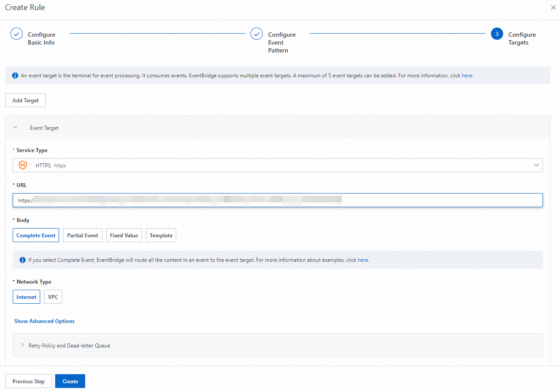Viewport: 560px width, 392px height.
Task: Click the URL field label
Action: tap(21, 185)
